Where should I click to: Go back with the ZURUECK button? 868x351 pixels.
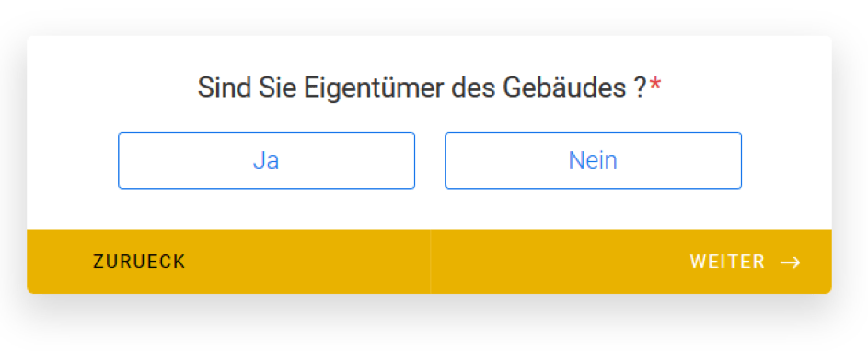point(228,262)
